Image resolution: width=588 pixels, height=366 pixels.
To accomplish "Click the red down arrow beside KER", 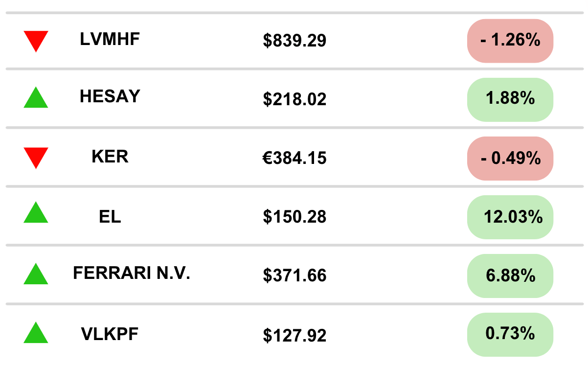I will point(36,158).
